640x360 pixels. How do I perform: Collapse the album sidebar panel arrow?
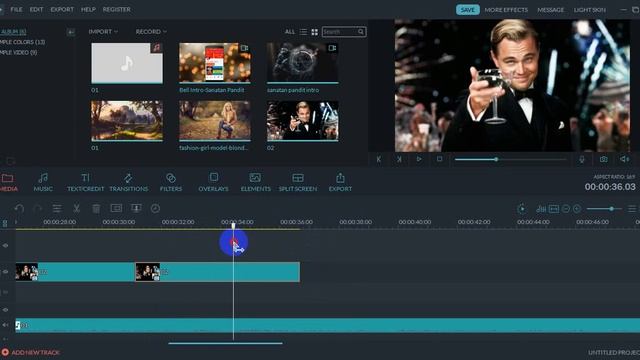coord(71,32)
